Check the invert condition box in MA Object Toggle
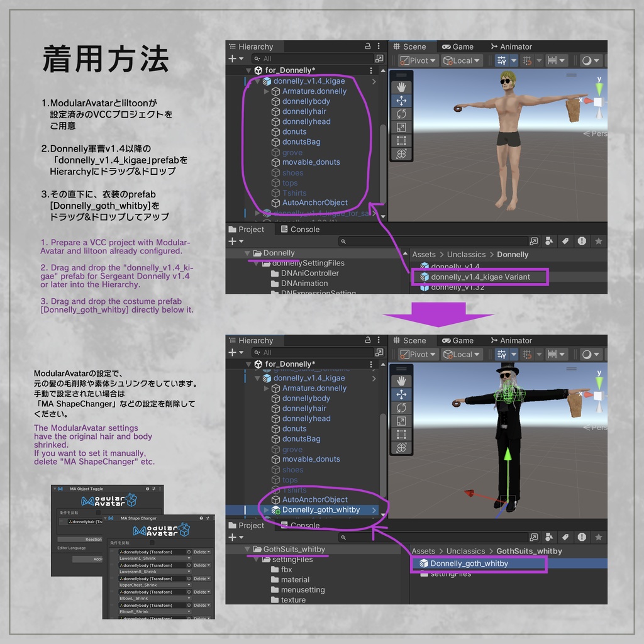Viewport: 644px width, 644px height. (98, 513)
